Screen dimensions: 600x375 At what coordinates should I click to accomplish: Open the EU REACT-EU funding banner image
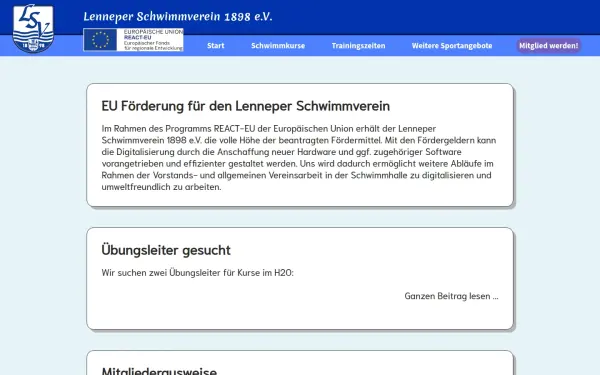tap(133, 39)
